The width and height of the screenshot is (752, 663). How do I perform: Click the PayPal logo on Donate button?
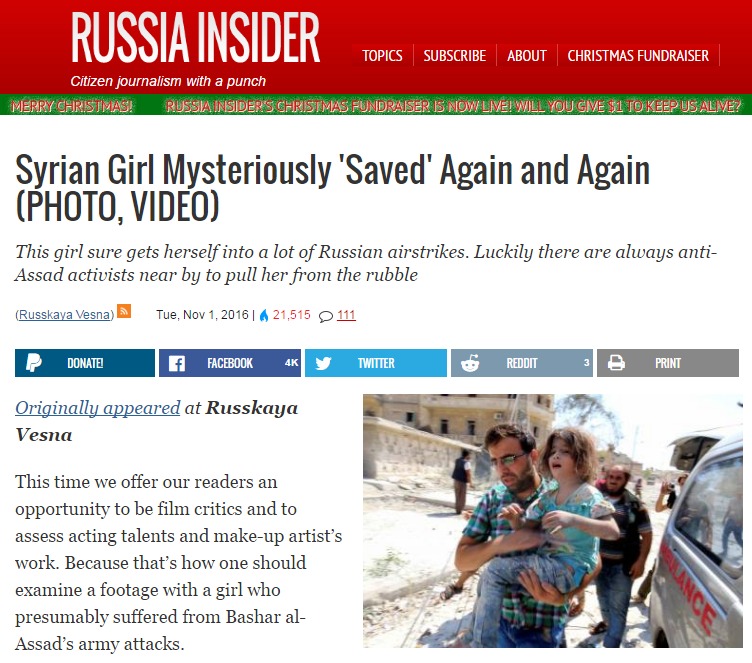[34, 363]
